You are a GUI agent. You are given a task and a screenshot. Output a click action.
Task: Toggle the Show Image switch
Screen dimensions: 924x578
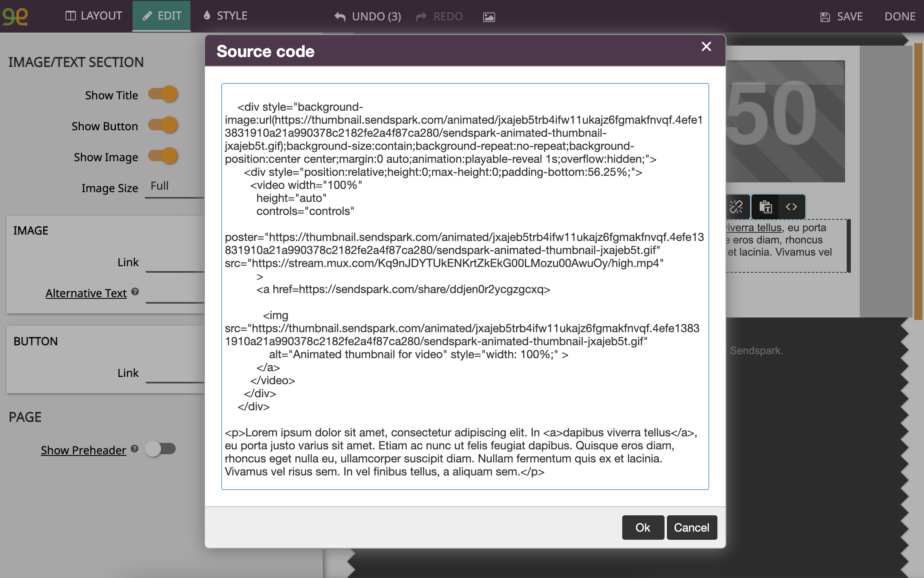point(163,156)
